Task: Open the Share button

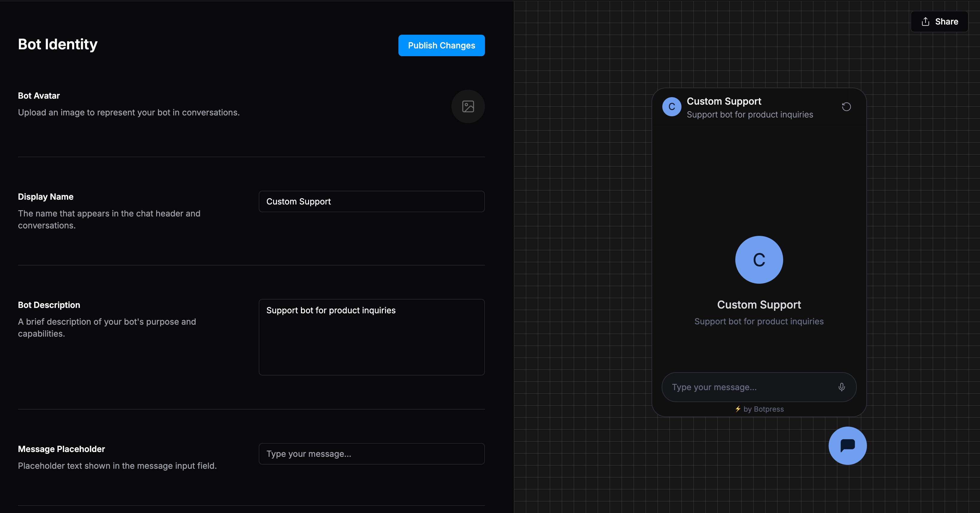Action: (939, 22)
